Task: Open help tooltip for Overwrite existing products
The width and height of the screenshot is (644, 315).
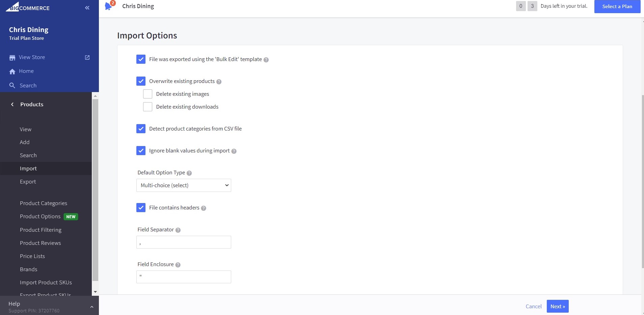Action: (x=219, y=82)
